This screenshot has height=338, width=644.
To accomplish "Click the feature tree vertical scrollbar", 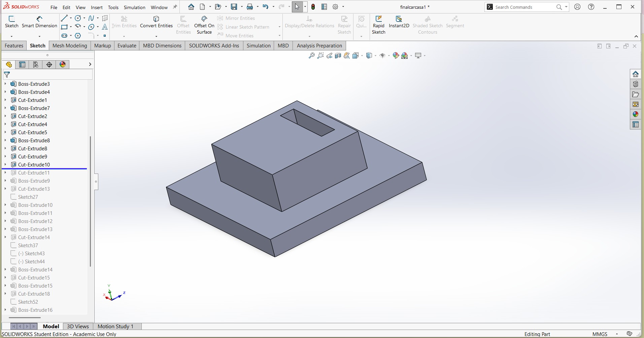I will coord(90,201).
